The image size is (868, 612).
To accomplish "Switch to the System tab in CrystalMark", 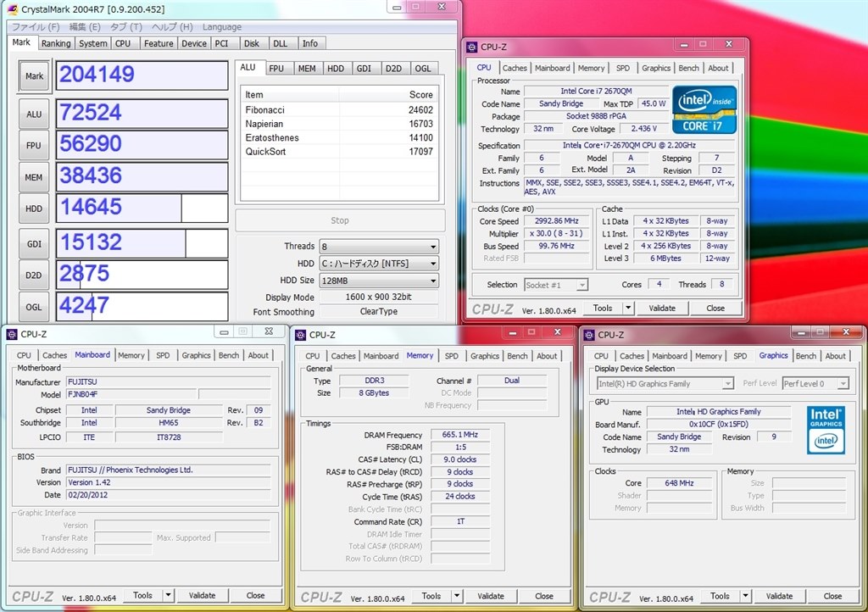I will (92, 43).
